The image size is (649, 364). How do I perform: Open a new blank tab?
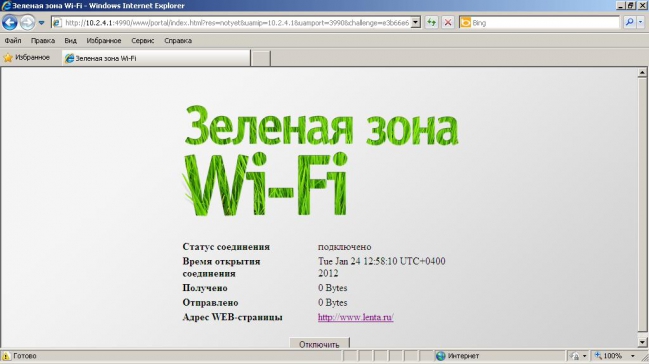tap(261, 58)
